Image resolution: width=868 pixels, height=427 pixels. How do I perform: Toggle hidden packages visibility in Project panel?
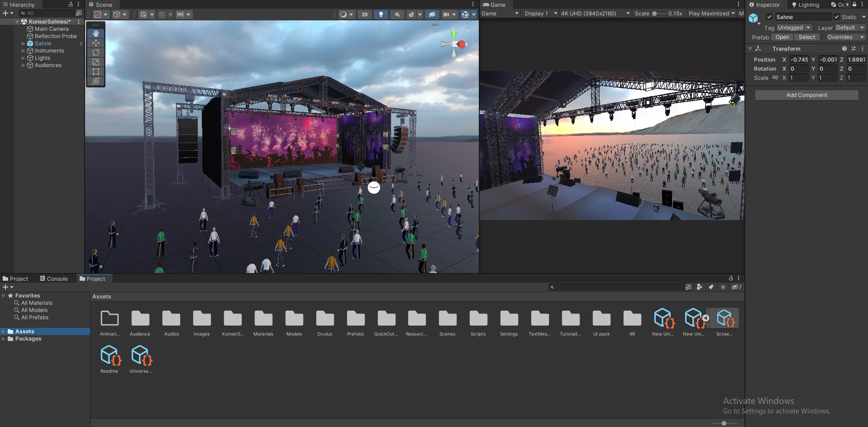736,287
